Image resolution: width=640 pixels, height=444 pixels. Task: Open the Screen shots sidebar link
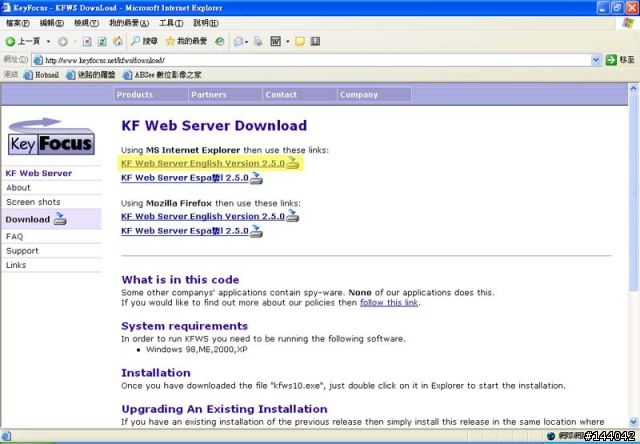tap(33, 202)
